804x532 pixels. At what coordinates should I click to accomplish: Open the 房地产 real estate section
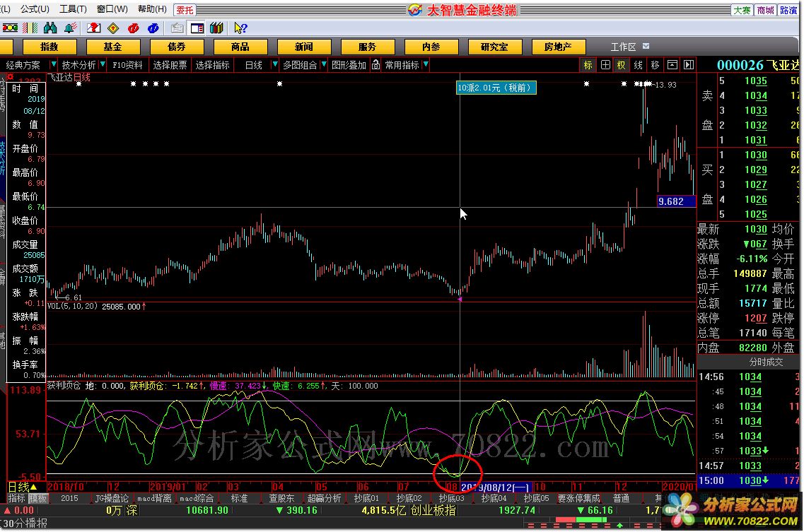coord(558,47)
